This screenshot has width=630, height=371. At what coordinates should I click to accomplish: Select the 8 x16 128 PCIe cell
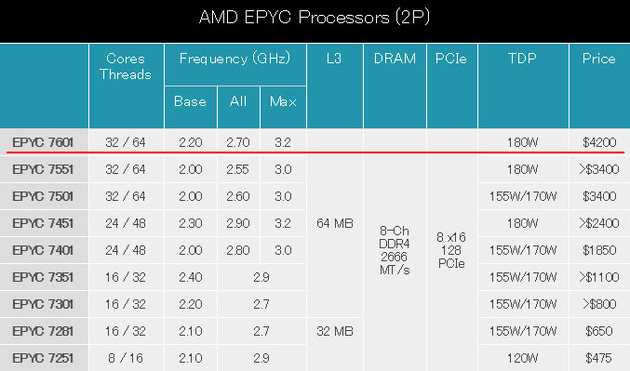coord(451,250)
